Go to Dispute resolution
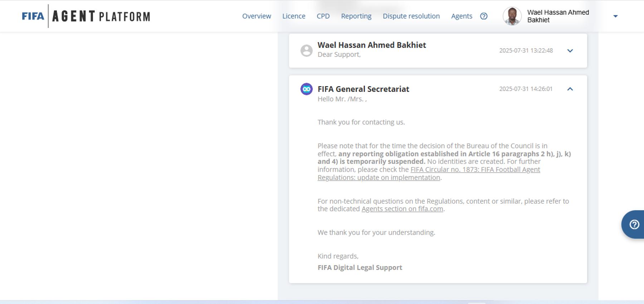 click(x=411, y=16)
